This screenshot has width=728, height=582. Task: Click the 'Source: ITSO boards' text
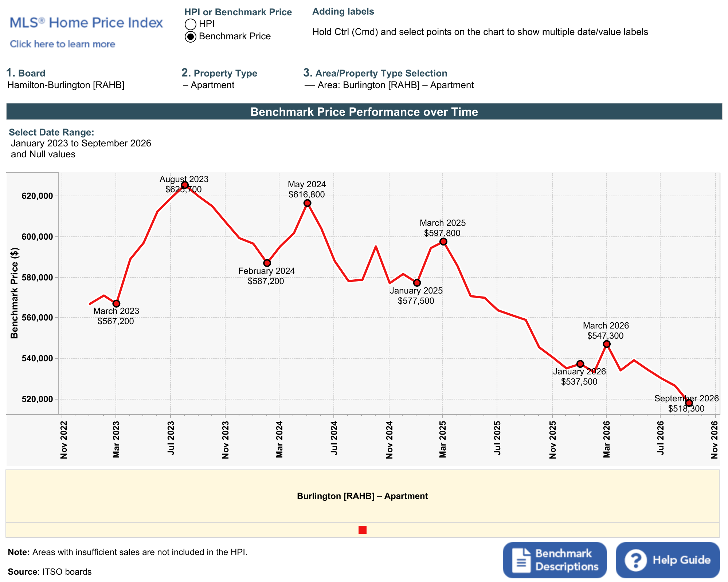coord(50,572)
